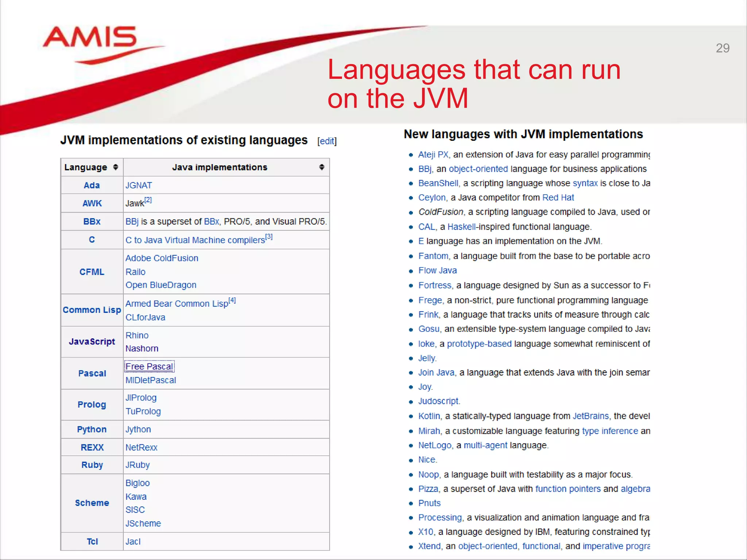Open the BeanShell link

coord(438,183)
